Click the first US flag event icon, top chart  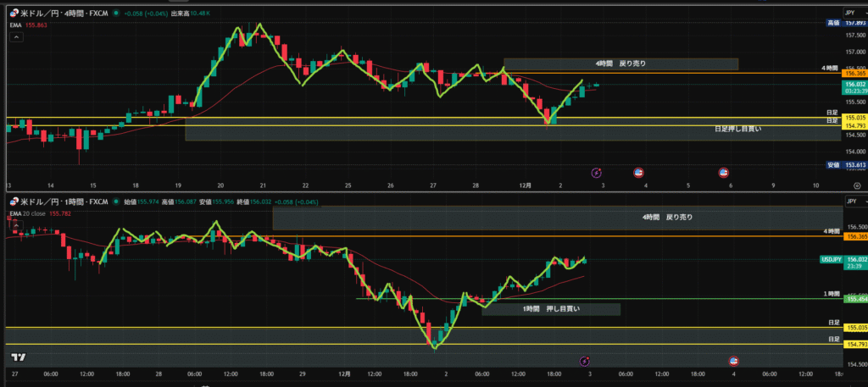click(638, 172)
